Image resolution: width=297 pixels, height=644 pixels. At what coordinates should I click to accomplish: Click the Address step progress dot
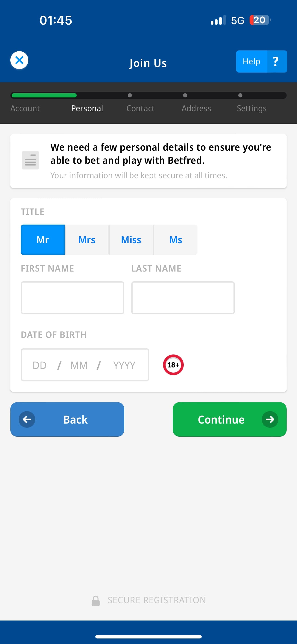pyautogui.click(x=185, y=95)
